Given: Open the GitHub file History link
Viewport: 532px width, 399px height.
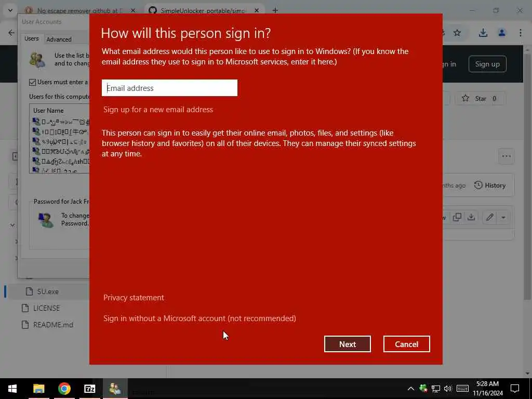Looking at the screenshot, I should [490, 185].
